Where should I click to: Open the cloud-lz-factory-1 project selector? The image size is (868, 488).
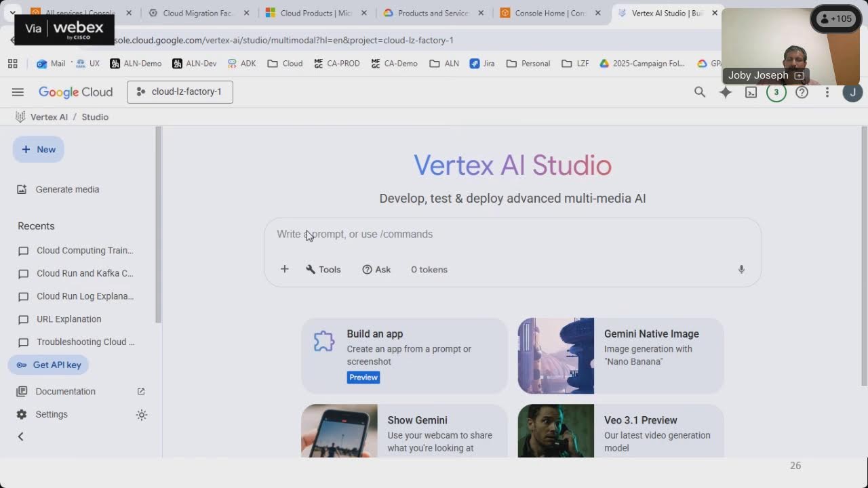click(180, 92)
